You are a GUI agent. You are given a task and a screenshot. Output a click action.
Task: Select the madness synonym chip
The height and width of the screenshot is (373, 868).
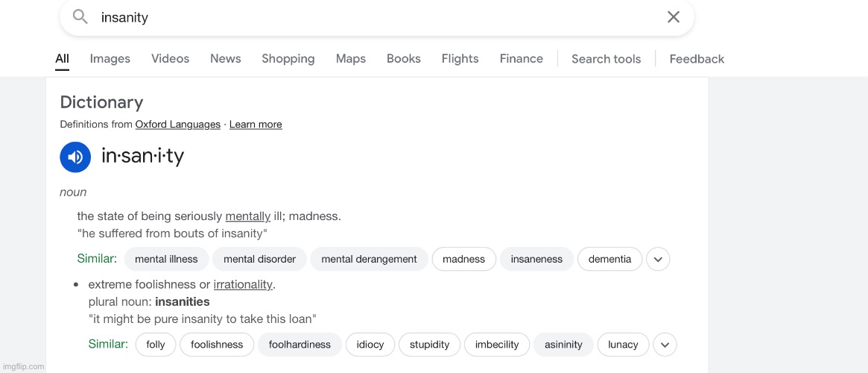(x=463, y=260)
